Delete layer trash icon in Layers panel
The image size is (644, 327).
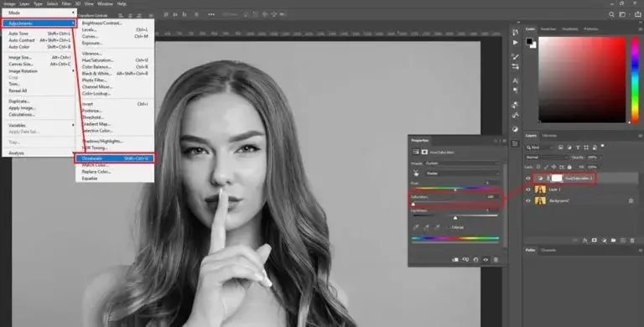[x=632, y=241]
